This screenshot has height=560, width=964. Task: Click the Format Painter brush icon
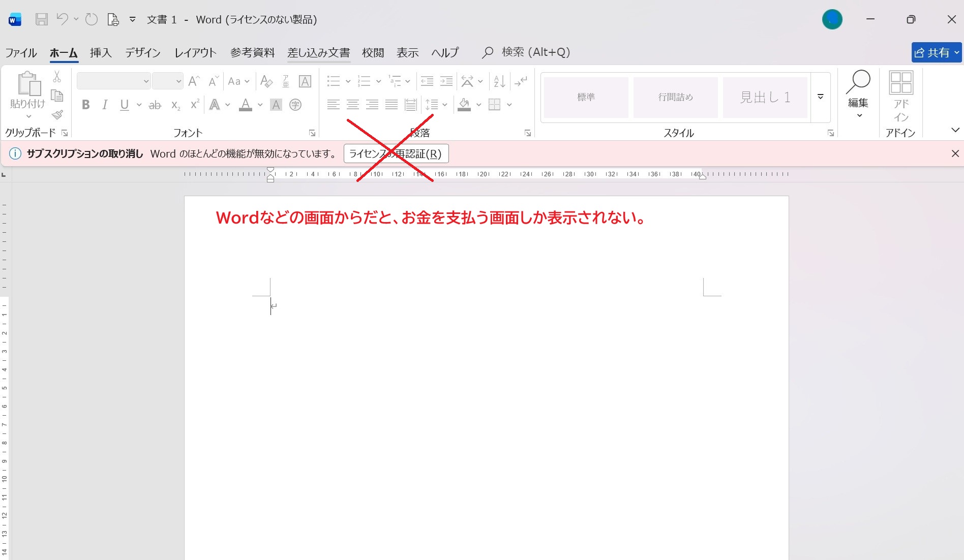(x=57, y=114)
